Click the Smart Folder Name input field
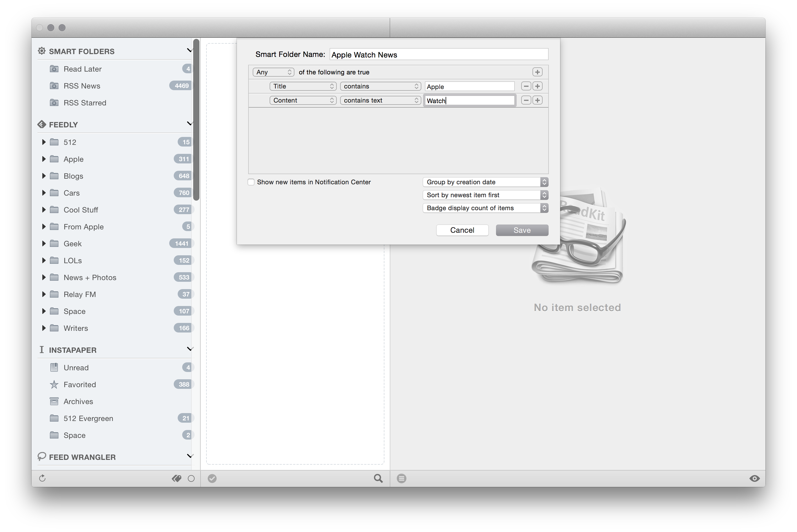Image resolution: width=797 pixels, height=532 pixels. 439,54
